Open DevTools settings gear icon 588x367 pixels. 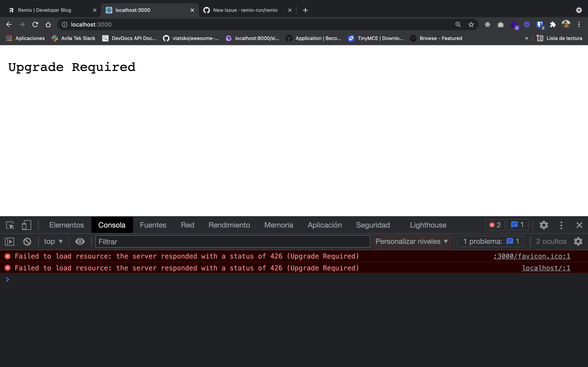(x=544, y=225)
